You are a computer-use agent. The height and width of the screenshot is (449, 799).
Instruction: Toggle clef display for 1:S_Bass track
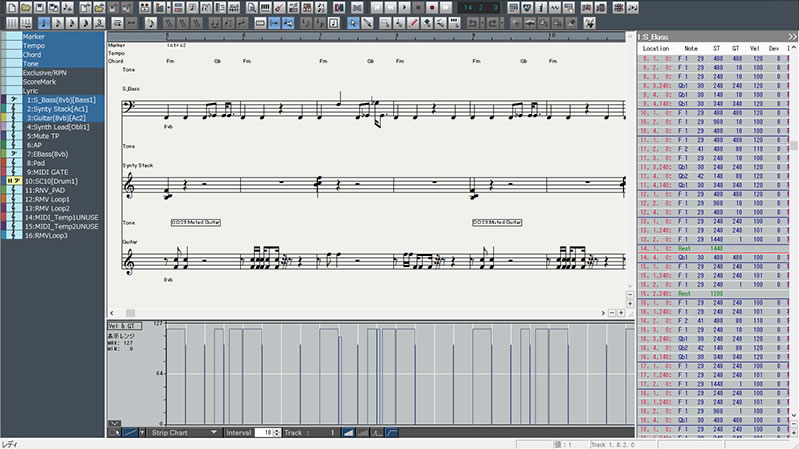click(13, 100)
